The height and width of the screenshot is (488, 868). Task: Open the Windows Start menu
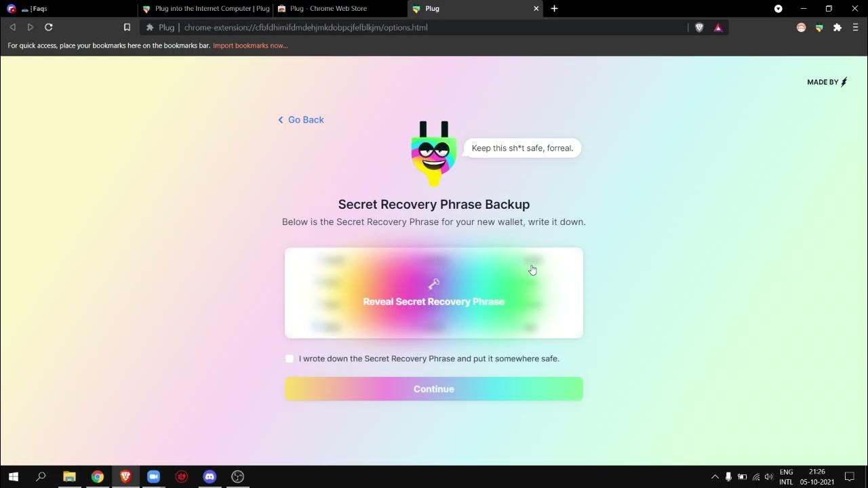(x=13, y=476)
